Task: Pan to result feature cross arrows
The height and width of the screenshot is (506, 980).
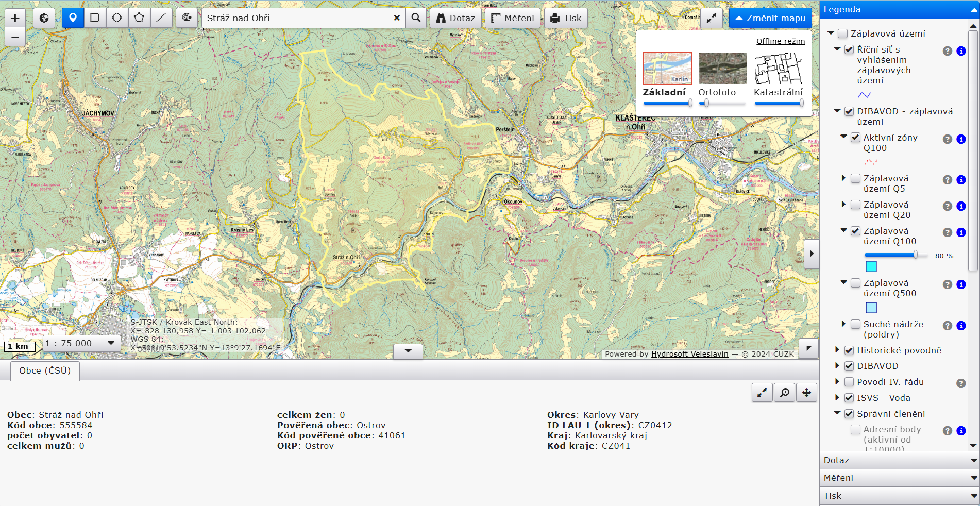Action: coord(806,393)
